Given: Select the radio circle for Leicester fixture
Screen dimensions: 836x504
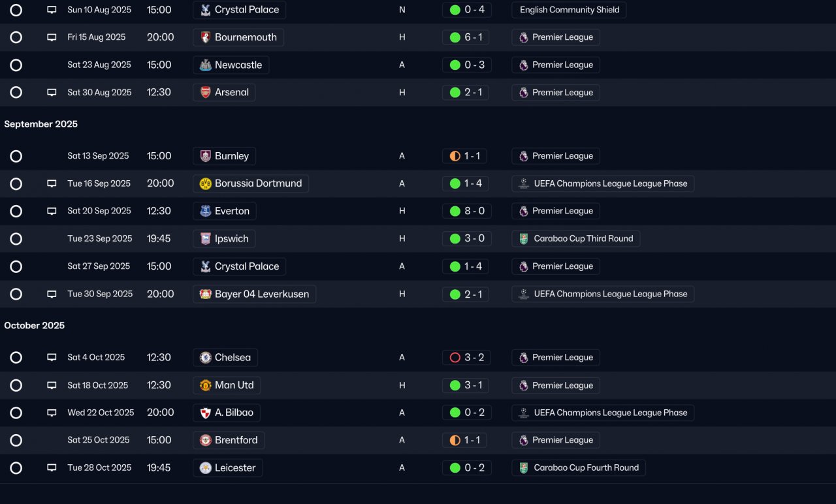Looking at the screenshot, I should (x=16, y=467).
